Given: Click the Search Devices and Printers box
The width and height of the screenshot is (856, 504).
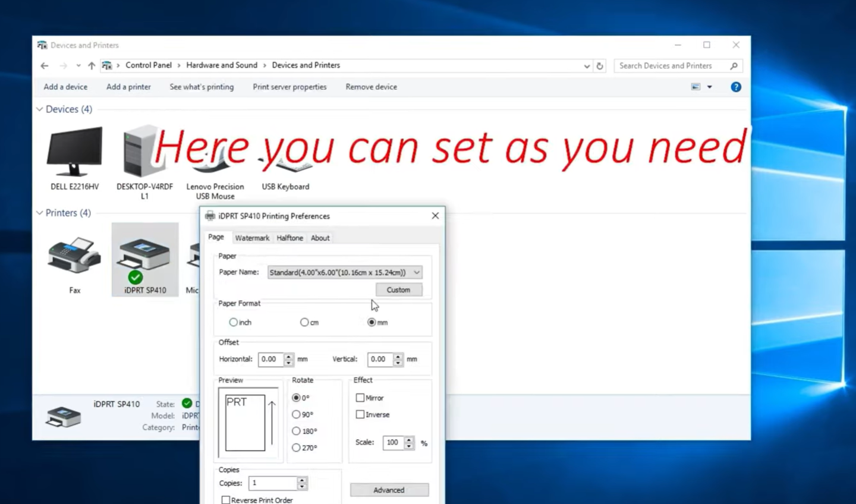Looking at the screenshot, I should point(672,66).
